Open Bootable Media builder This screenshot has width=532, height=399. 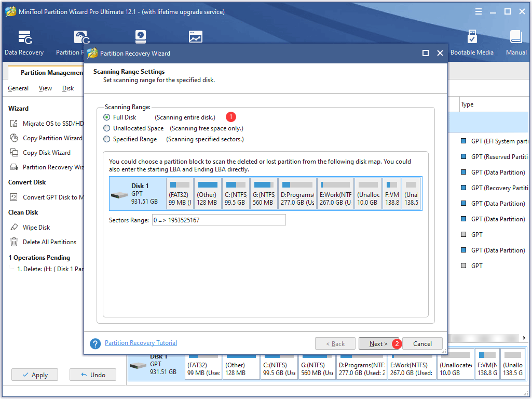[x=472, y=43]
